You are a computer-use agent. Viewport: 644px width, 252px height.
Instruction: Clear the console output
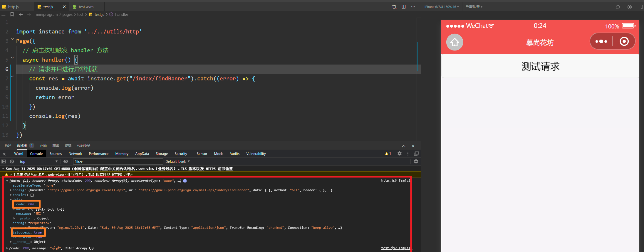tap(12, 161)
